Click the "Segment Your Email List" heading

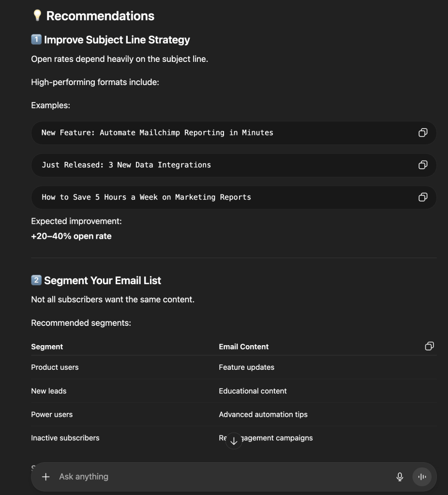coord(102,281)
